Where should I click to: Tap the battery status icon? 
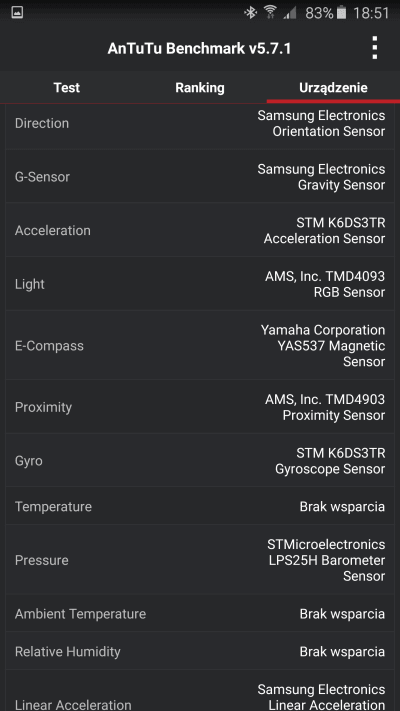(341, 13)
